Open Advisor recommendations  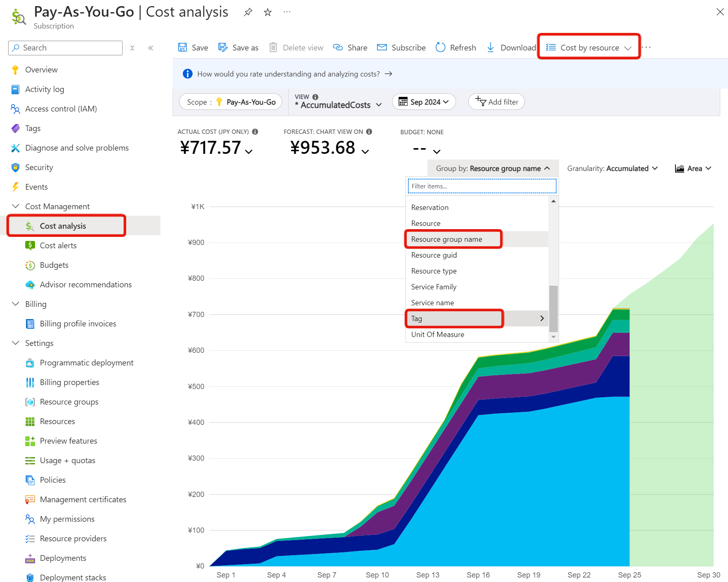click(x=86, y=284)
